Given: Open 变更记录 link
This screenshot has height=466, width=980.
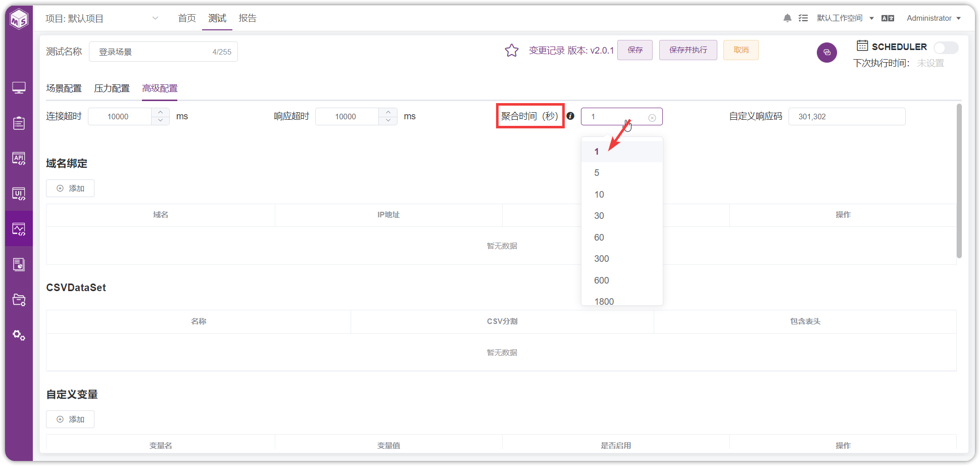Looking at the screenshot, I should coord(547,51).
